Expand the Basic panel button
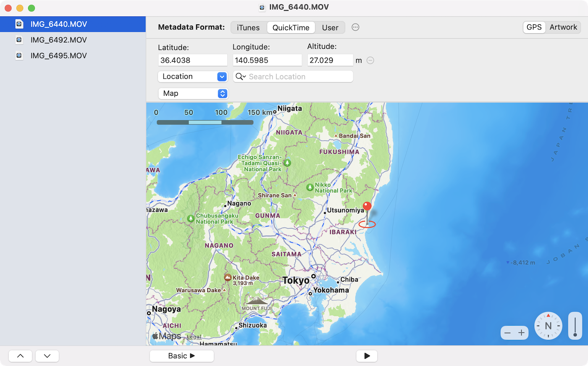Viewport: 588px width, 366px height. click(182, 356)
